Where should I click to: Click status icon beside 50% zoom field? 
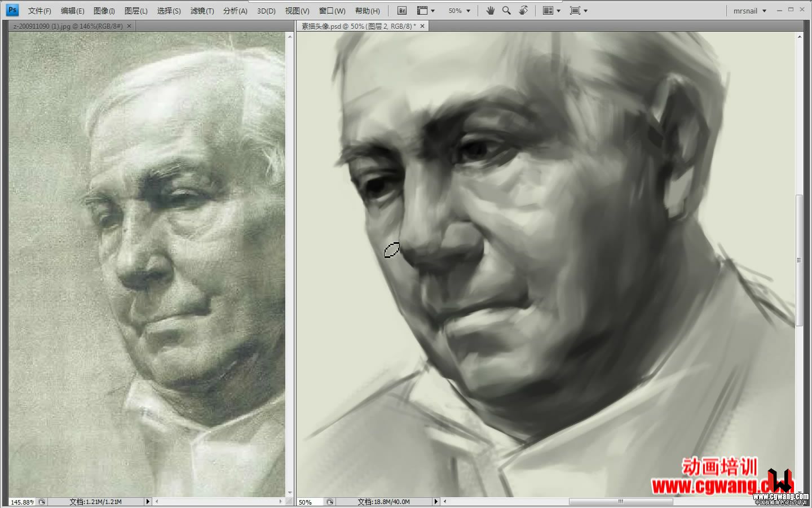[330, 502]
